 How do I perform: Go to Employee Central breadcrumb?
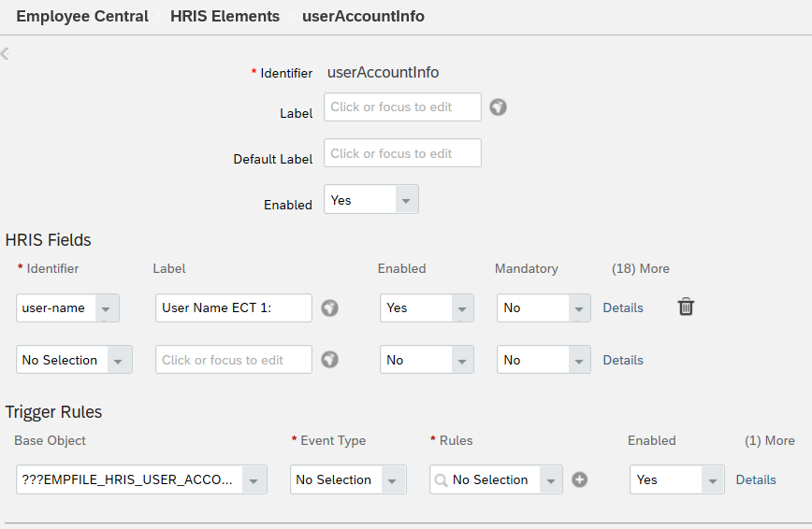[82, 16]
